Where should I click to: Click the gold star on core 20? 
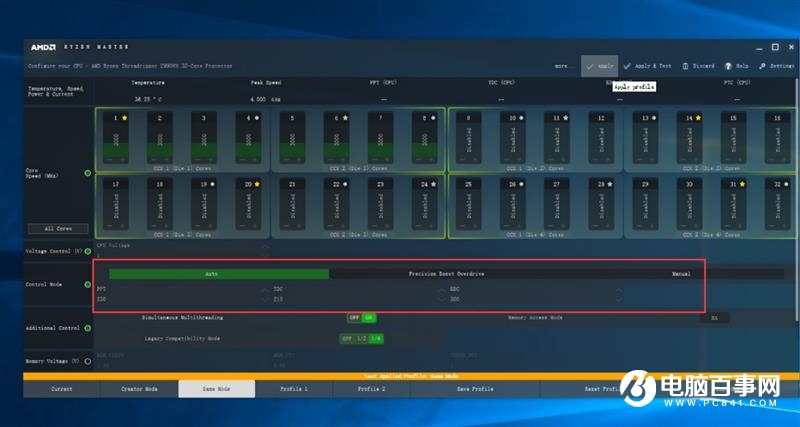[x=258, y=184]
